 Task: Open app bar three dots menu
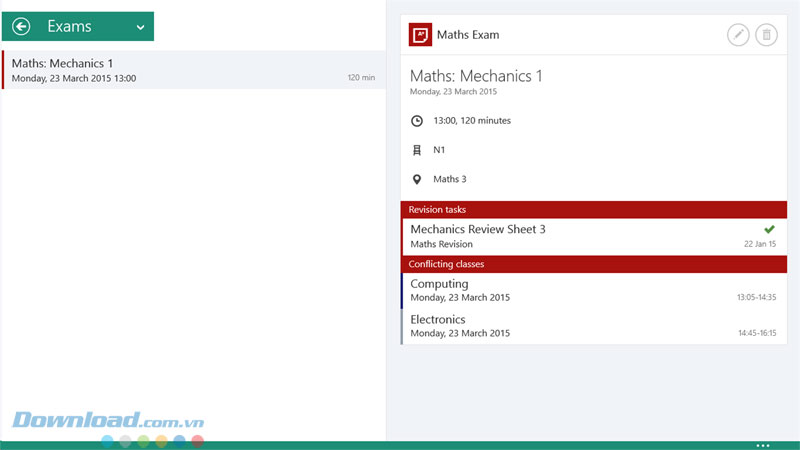coord(763,444)
